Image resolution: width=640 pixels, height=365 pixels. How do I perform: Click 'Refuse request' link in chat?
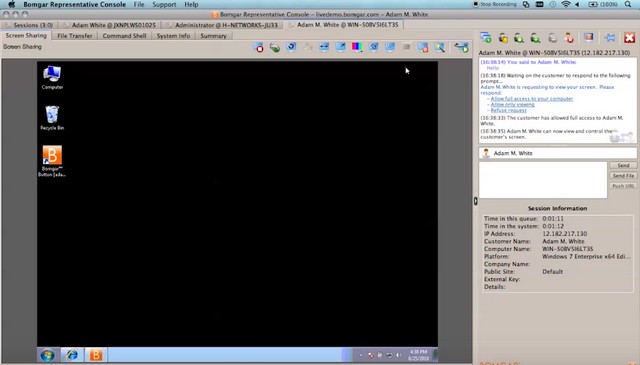[x=509, y=110]
